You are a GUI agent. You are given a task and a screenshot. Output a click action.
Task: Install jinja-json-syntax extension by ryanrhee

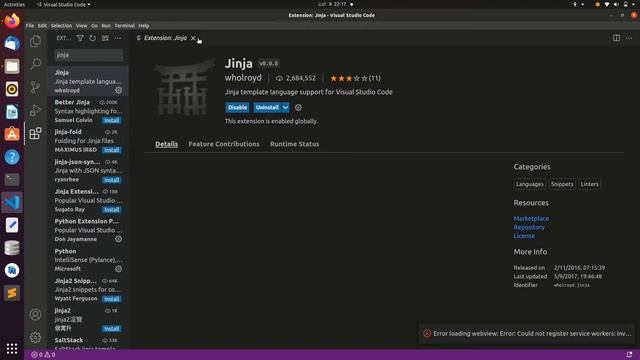111,180
